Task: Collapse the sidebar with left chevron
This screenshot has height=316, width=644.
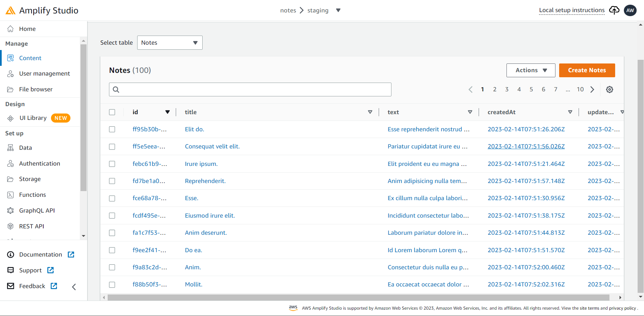Action: [x=74, y=287]
